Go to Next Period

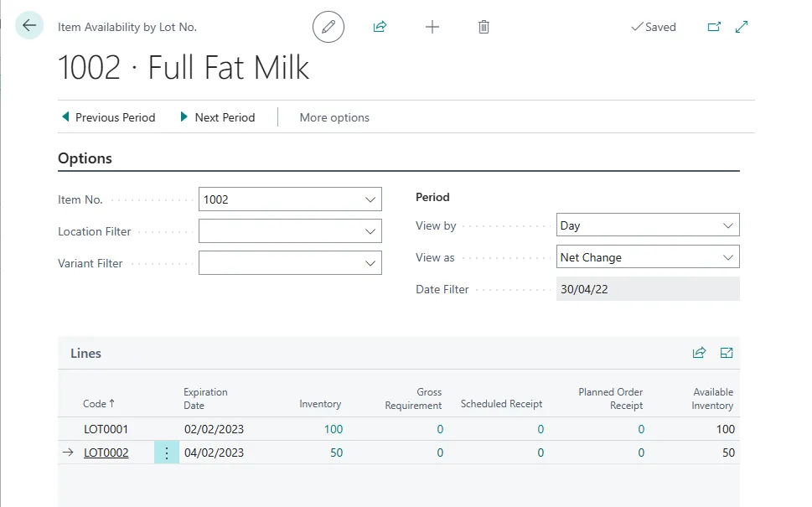coord(218,117)
